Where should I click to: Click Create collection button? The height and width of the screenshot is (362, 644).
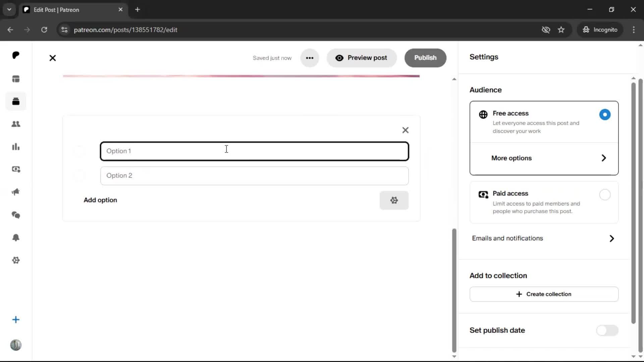pyautogui.click(x=544, y=294)
